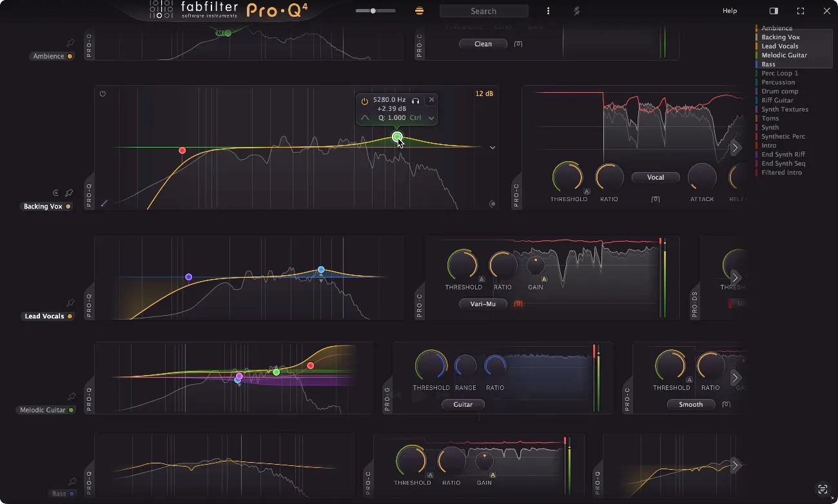Toggle auto A under Melodic Guitar Pro-C THRESHOLD
The image size is (838, 504).
pyautogui.click(x=689, y=380)
